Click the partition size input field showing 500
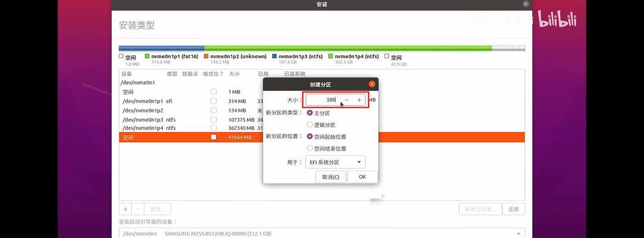Viewport: 644px width, 238px height. [323, 100]
